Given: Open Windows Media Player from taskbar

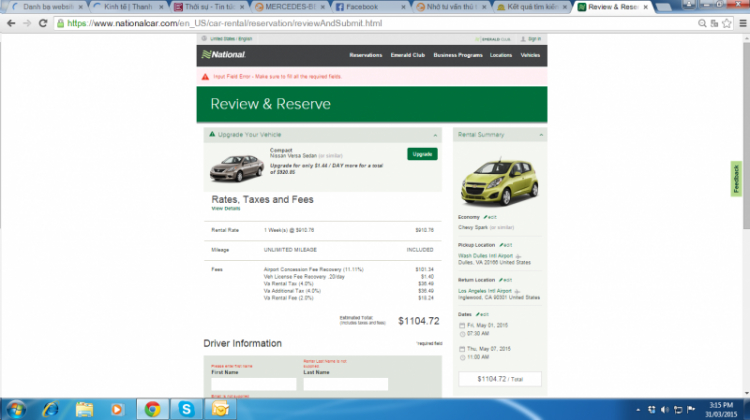Looking at the screenshot, I should (x=117, y=409).
